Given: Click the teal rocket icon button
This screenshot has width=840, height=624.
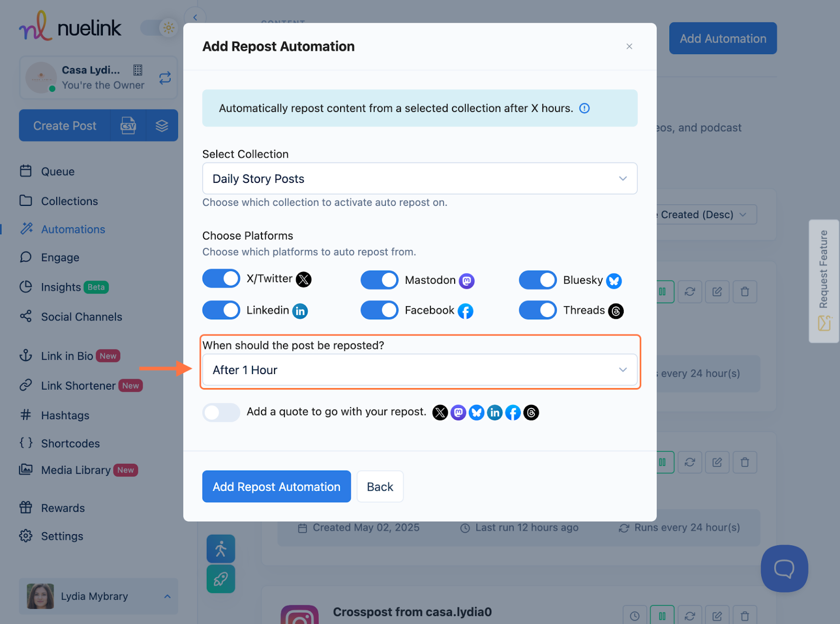Looking at the screenshot, I should pyautogui.click(x=221, y=579).
